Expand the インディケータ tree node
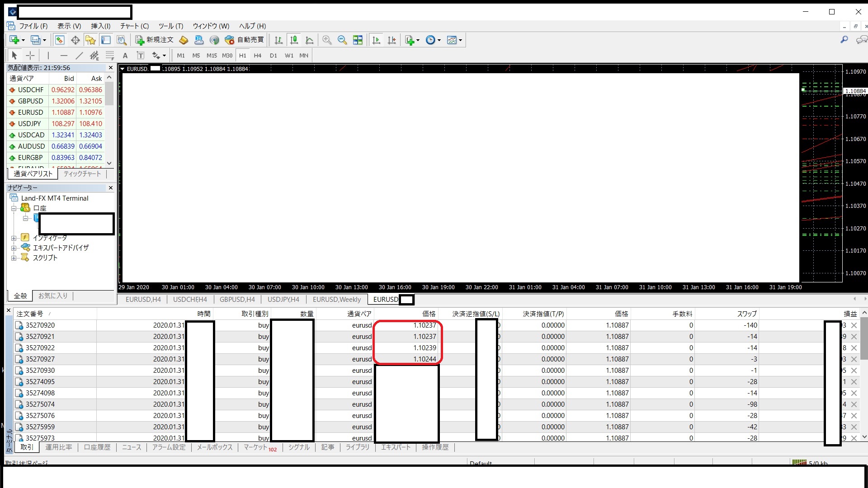 14,238
